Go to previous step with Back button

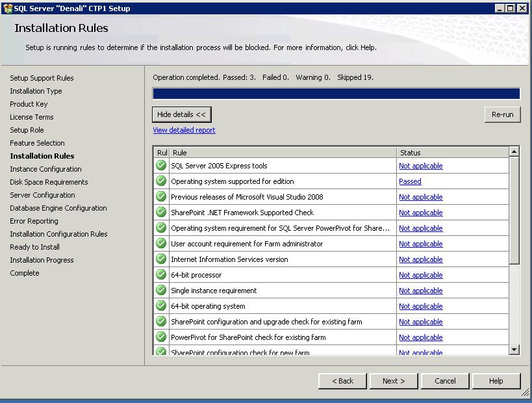(342, 381)
